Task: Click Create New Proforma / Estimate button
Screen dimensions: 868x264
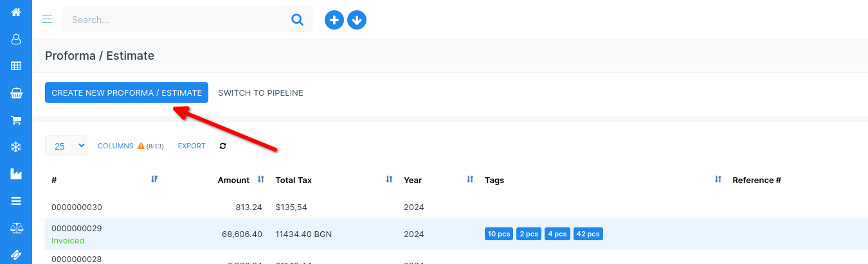Action: coord(127,92)
